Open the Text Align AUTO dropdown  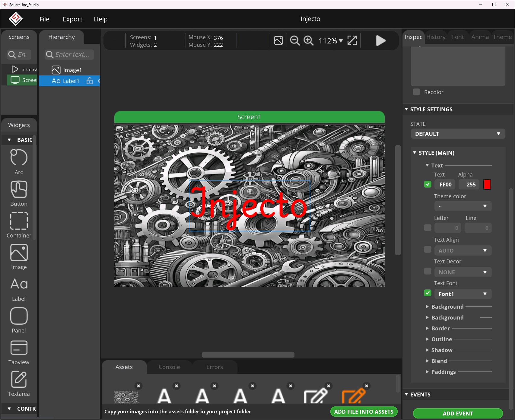(463, 250)
